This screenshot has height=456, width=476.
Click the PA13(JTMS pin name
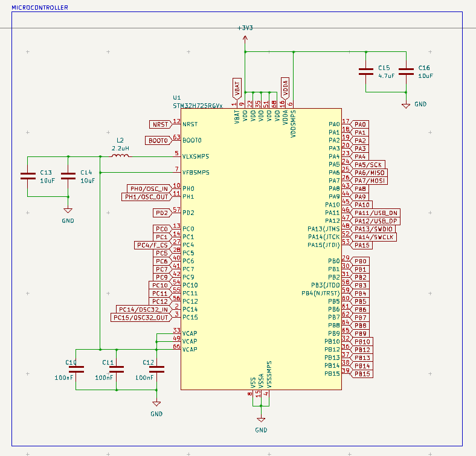[x=324, y=229]
